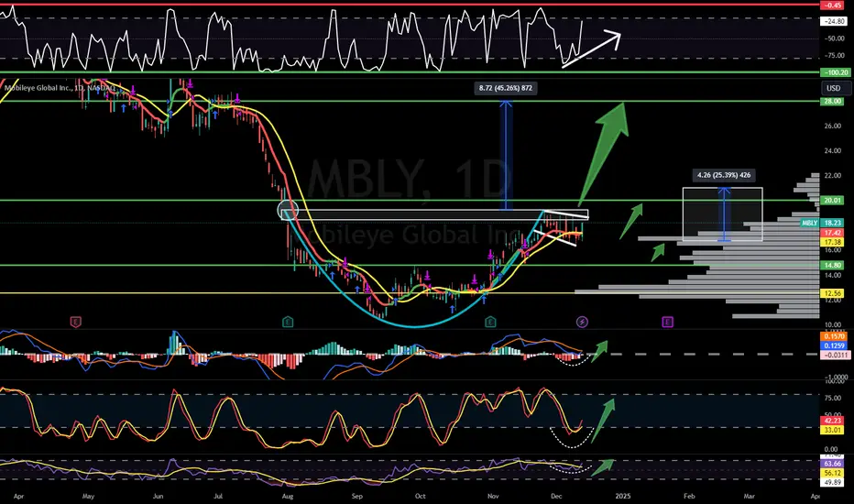854x504 pixels.
Task: Select the 8.72 (45.26%) price range label
Action: coord(506,88)
